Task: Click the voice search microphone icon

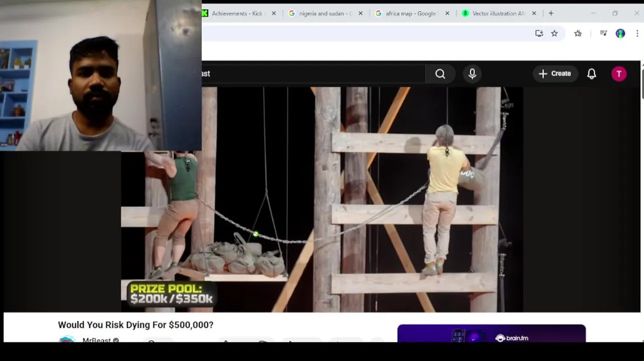Action: click(472, 74)
